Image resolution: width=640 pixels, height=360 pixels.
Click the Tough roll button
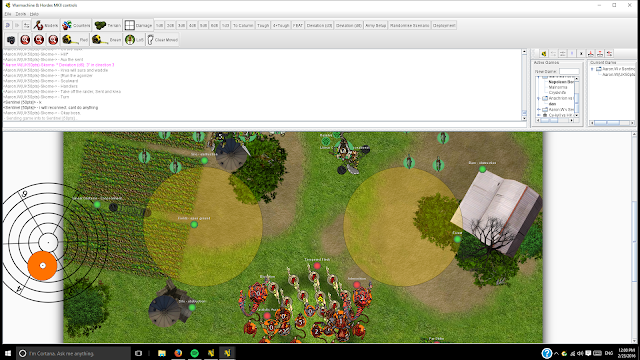coord(263,25)
